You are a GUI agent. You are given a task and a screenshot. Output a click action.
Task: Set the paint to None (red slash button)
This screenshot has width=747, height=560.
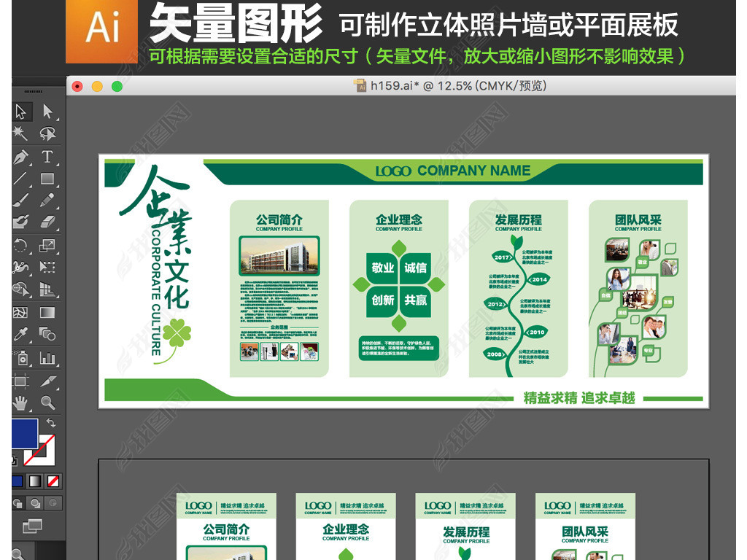pyautogui.click(x=53, y=481)
